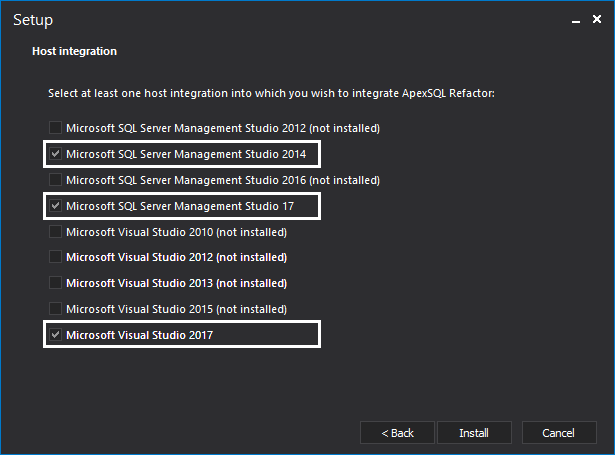Tick the SSMS 2016 (not installed) checkbox
615x455 pixels.
[x=55, y=179]
